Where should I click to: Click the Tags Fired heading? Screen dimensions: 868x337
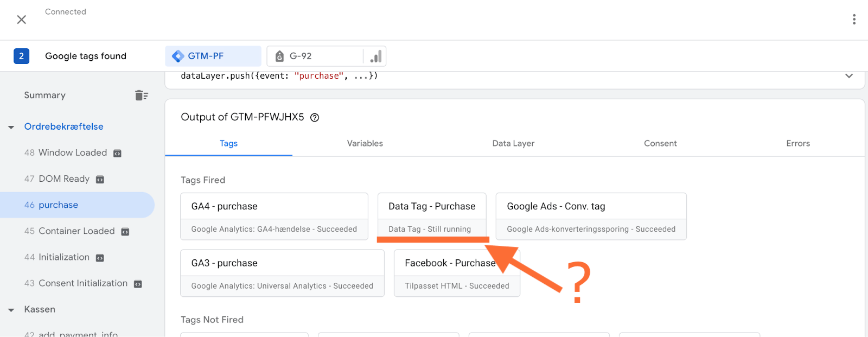point(203,180)
